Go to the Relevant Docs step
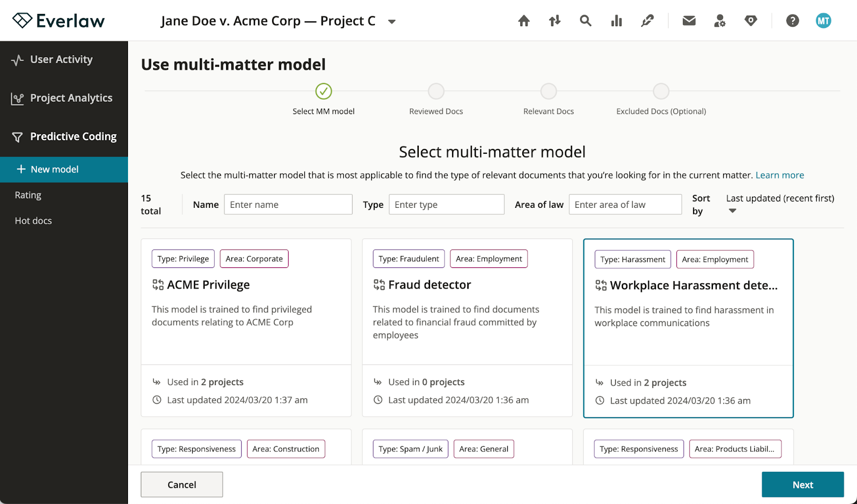Viewport: 857px width, 504px height. click(548, 99)
